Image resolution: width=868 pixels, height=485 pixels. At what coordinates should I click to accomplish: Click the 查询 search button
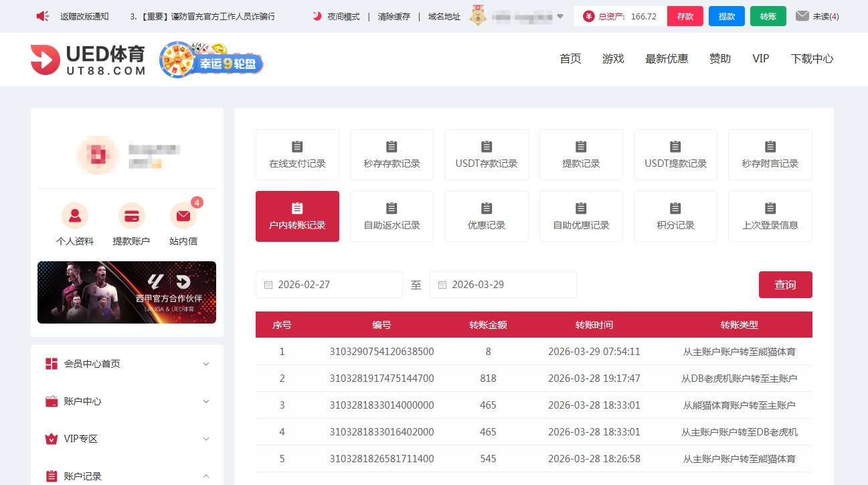(x=785, y=284)
